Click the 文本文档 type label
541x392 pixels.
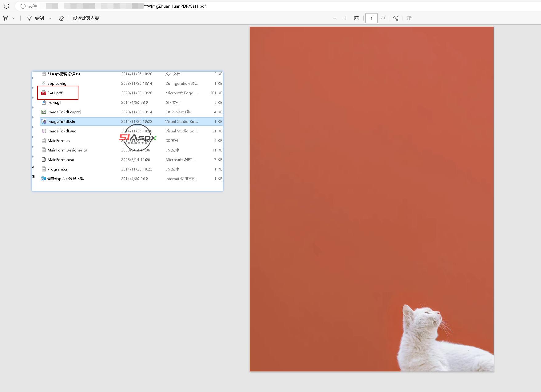click(173, 74)
